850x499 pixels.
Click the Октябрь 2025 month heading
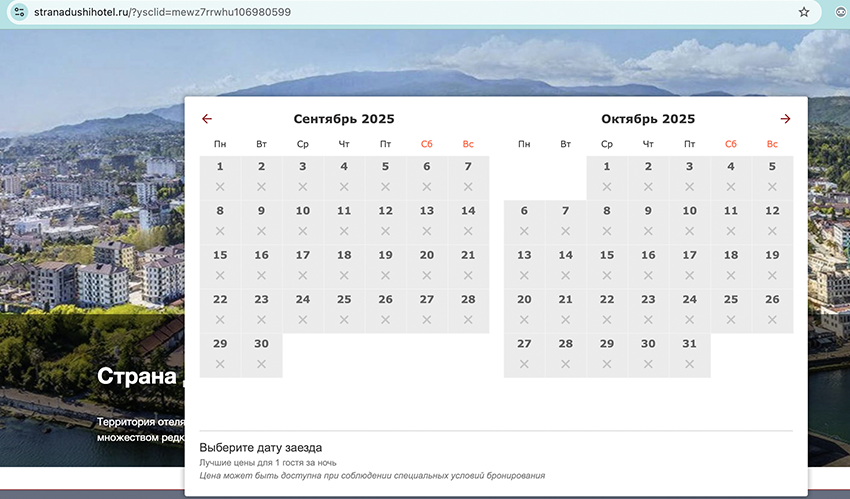[648, 119]
